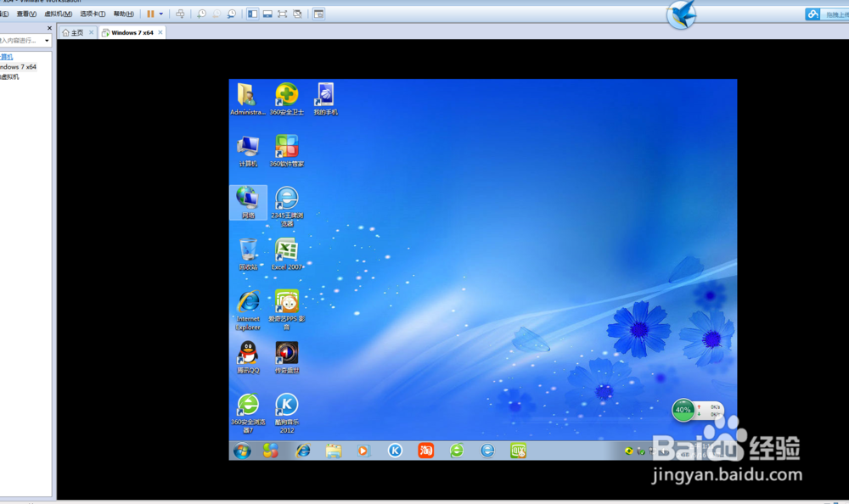This screenshot has height=504, width=849.
Task: Open the 虚拟机(M) menu
Action: pyautogui.click(x=58, y=14)
